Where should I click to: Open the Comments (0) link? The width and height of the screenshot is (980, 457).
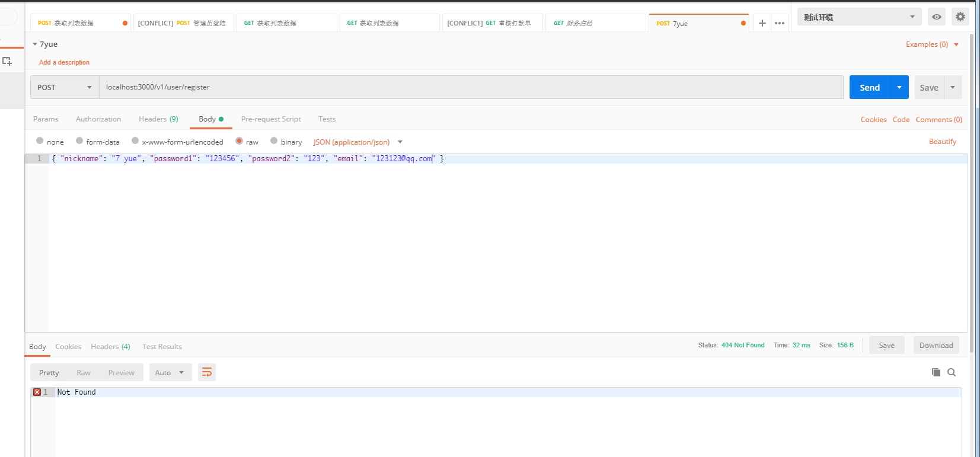[939, 120]
